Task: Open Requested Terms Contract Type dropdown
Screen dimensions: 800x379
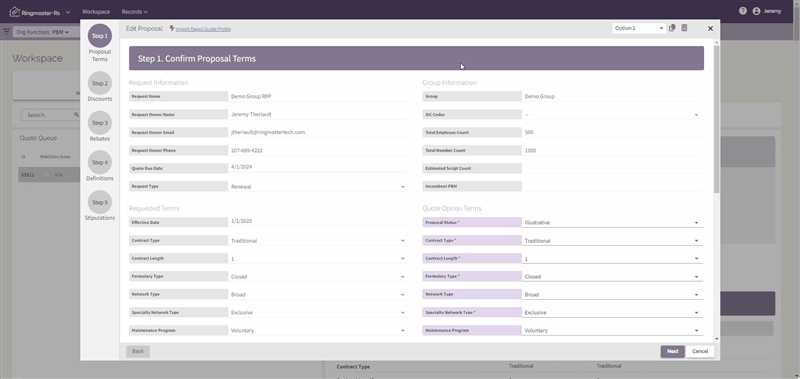Action: tap(318, 240)
